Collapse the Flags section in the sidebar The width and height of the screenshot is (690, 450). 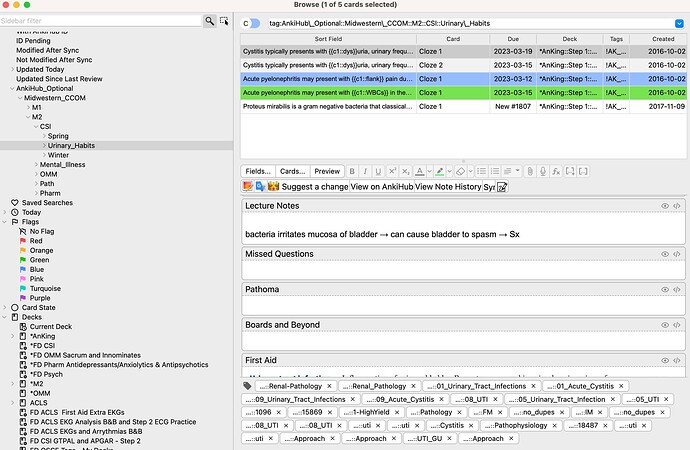coord(4,222)
